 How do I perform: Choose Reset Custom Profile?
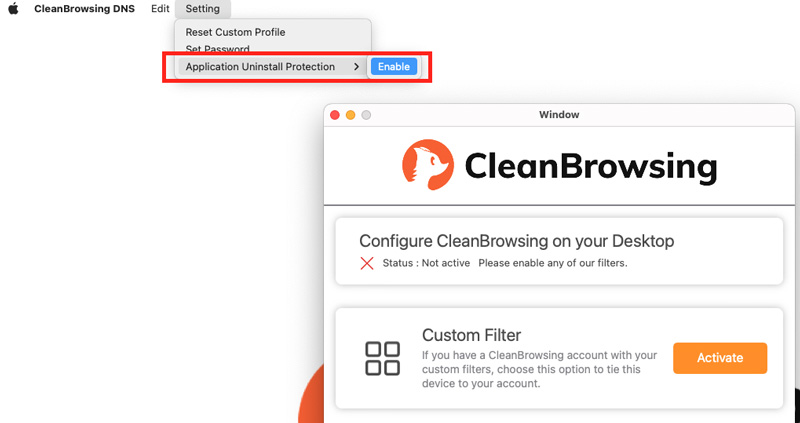point(235,32)
